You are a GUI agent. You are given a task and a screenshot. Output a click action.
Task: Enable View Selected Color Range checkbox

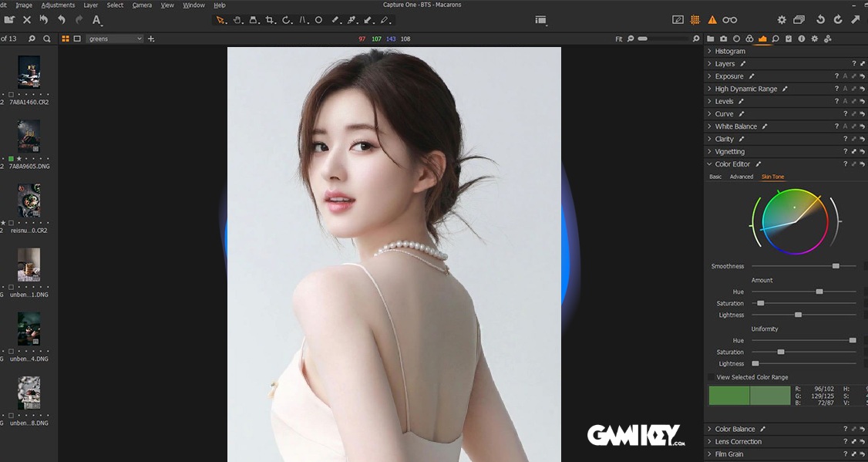coord(711,377)
